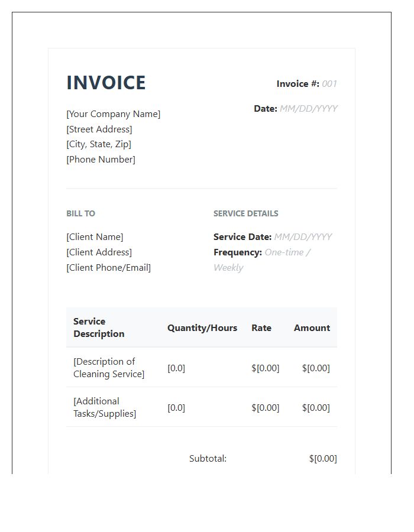Click the Quantity/Hours column header
Viewport: 414px width, 532px height.
click(202, 327)
